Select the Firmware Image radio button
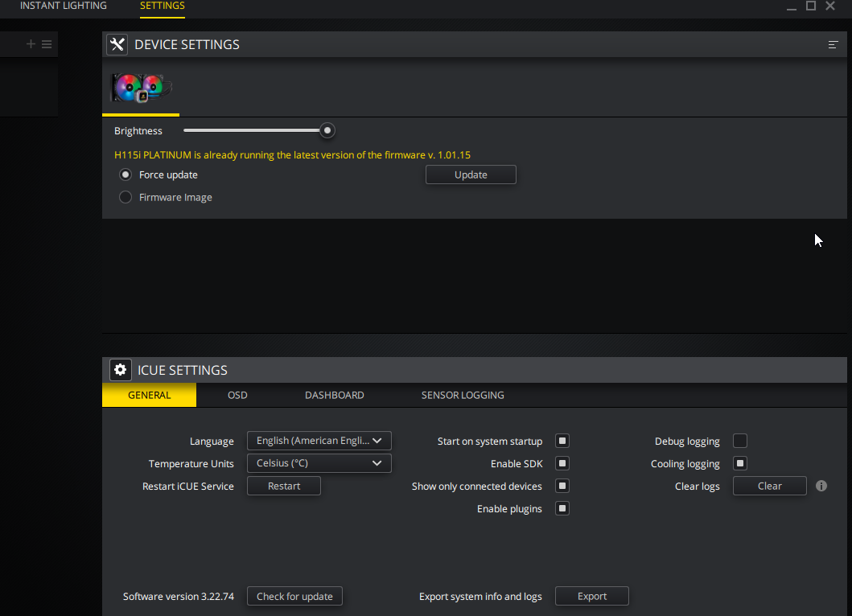Image resolution: width=852 pixels, height=616 pixels. (x=126, y=197)
